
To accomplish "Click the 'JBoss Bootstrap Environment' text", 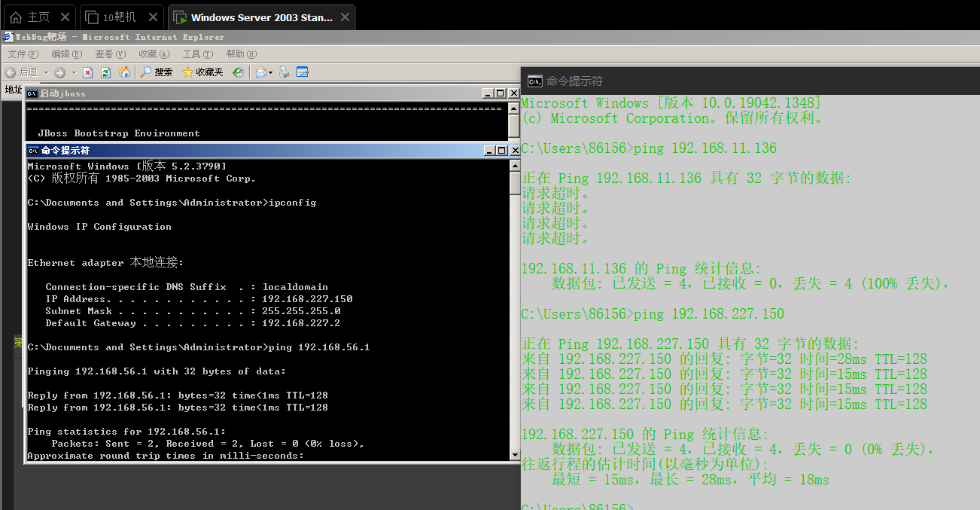I will pyautogui.click(x=119, y=133).
